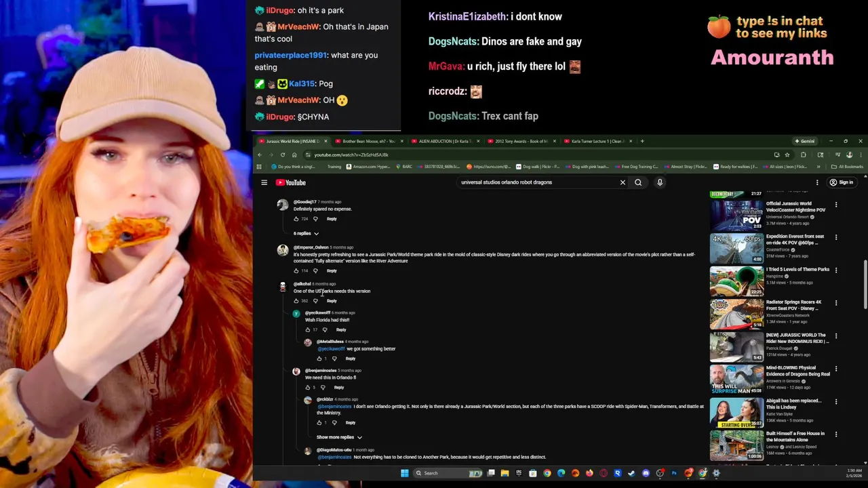
Task: Open 'I Tried 5 Levels of Theme Parks' thumbnail
Action: point(736,281)
